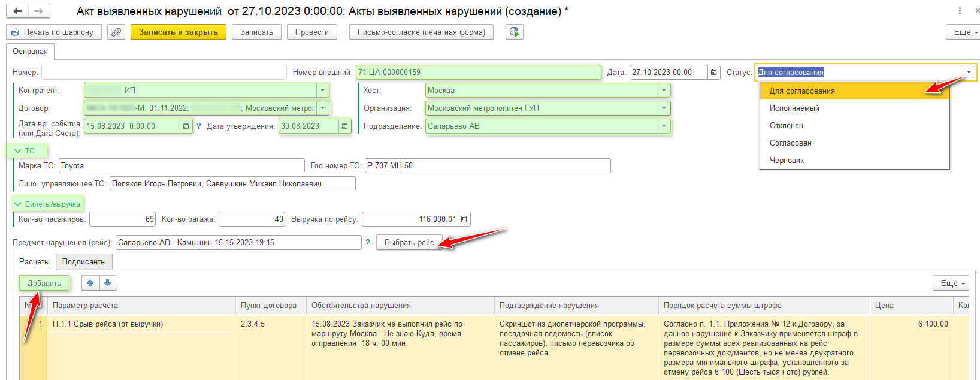Move row down with the down arrow
This screenshot has height=380, width=980.
108,283
